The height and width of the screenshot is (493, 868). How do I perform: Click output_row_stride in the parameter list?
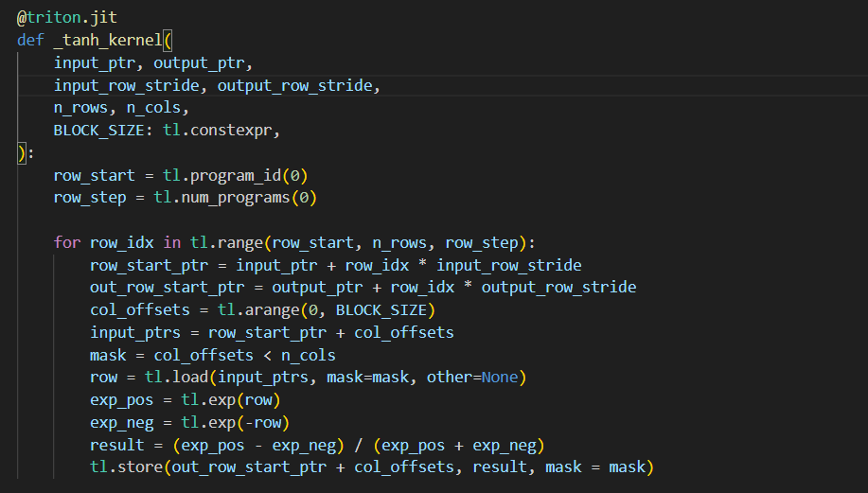(294, 86)
